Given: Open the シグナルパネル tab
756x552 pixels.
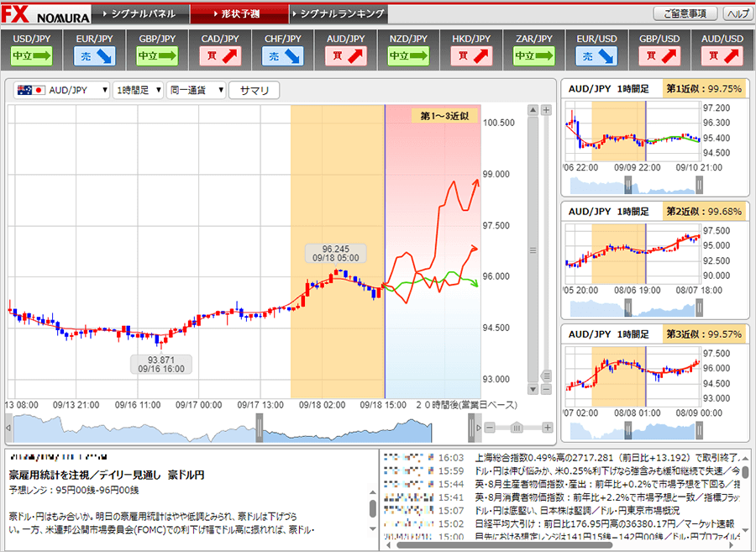Looking at the screenshot, I should pos(139,14).
